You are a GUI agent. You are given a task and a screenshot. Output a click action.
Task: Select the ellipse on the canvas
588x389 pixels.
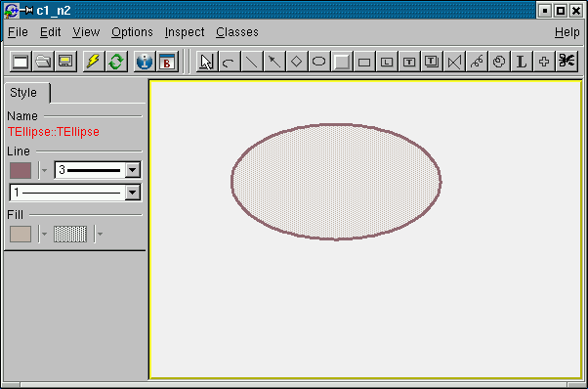[x=336, y=182]
